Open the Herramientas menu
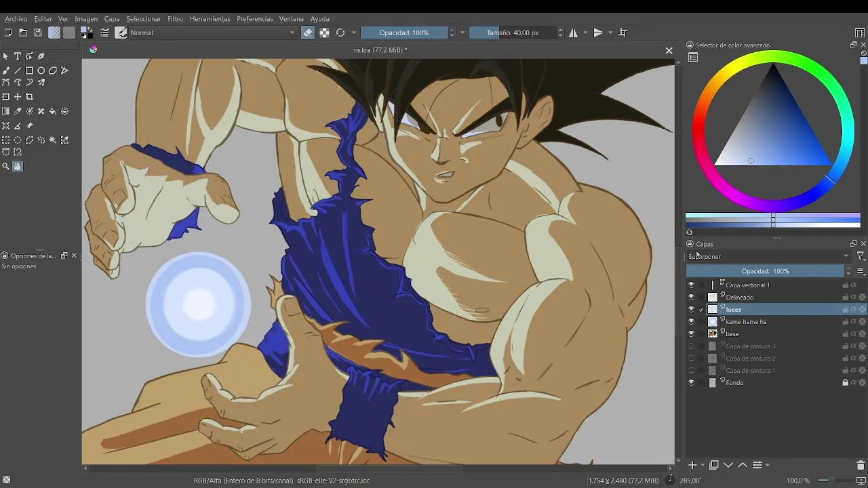868x488 pixels. click(210, 19)
